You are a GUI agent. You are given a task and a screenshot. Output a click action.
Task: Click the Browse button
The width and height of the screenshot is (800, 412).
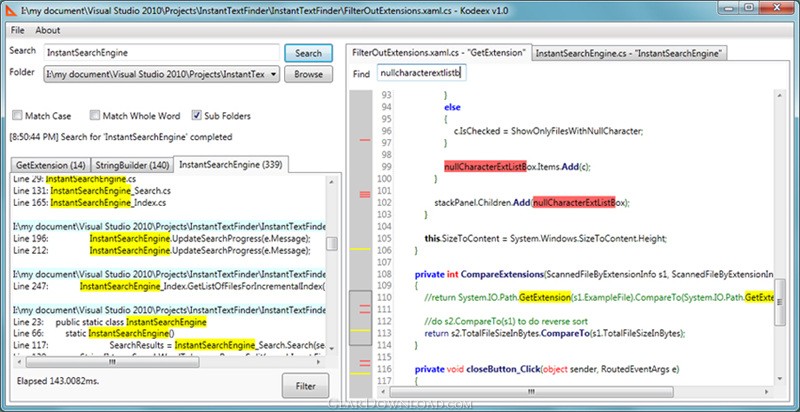tap(308, 74)
